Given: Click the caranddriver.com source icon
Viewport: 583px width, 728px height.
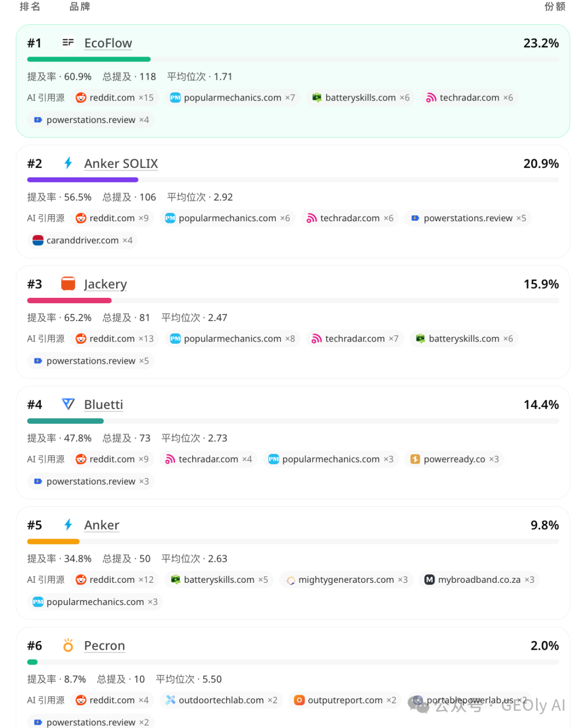Looking at the screenshot, I should pos(38,240).
